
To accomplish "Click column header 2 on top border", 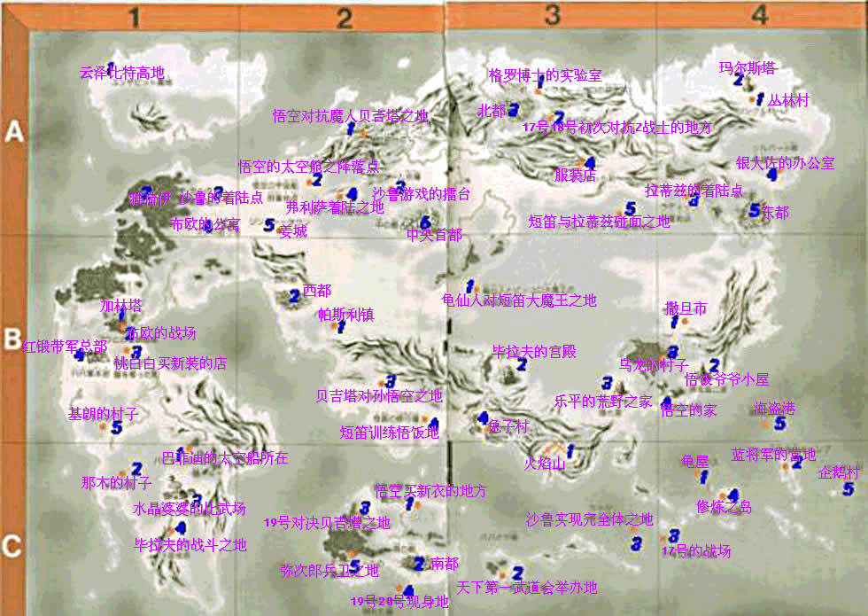I will [345, 19].
